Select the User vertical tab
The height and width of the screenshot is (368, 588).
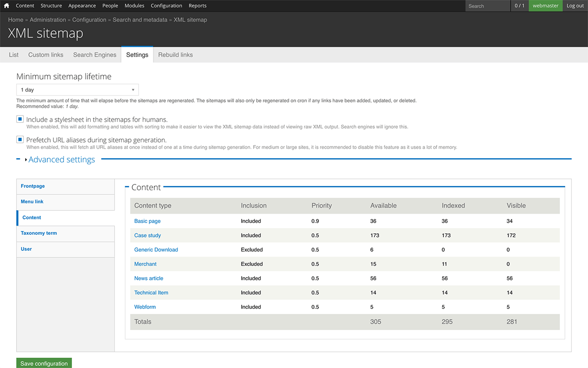click(65, 249)
